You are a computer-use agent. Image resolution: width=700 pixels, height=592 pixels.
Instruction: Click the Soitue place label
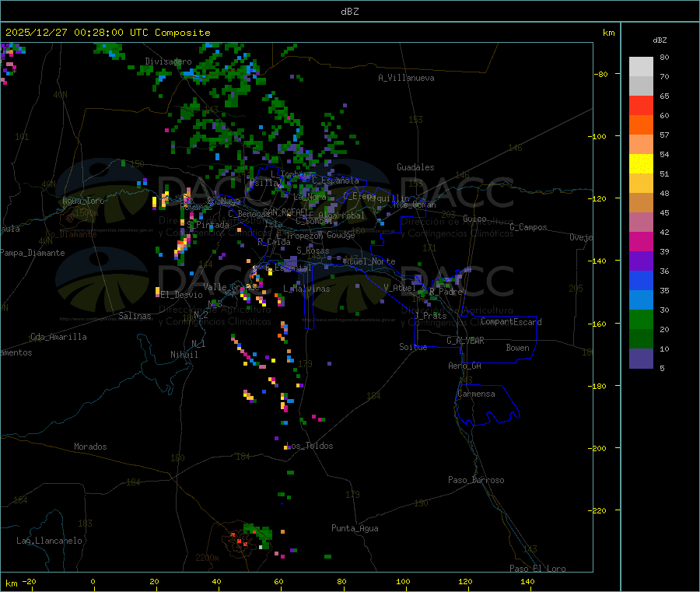point(413,347)
